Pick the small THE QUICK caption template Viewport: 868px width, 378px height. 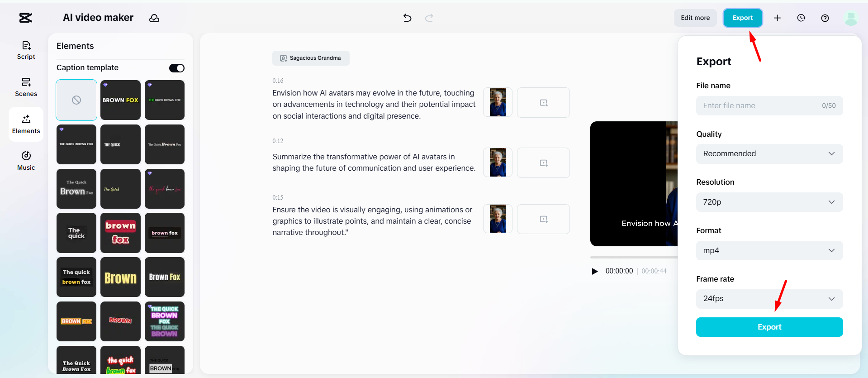tap(120, 144)
